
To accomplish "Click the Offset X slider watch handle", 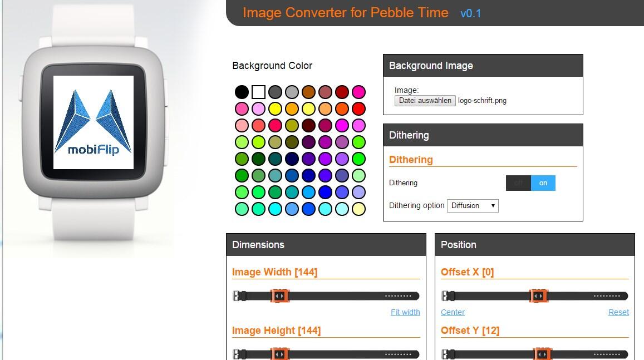I will click(538, 295).
